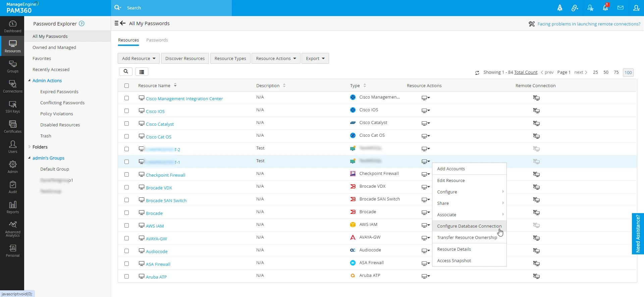This screenshot has height=297, width=644.
Task: Click the refresh icon near Showing count
Action: pos(477,73)
